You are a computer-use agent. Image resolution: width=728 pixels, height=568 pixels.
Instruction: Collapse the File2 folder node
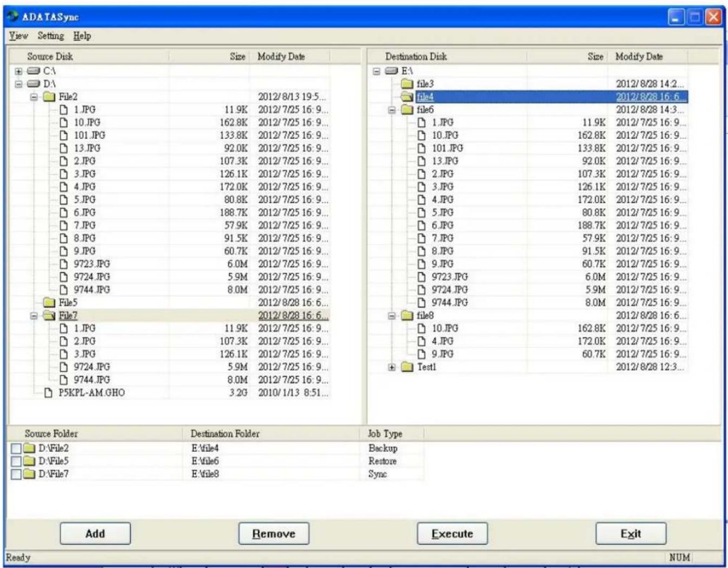(x=34, y=97)
